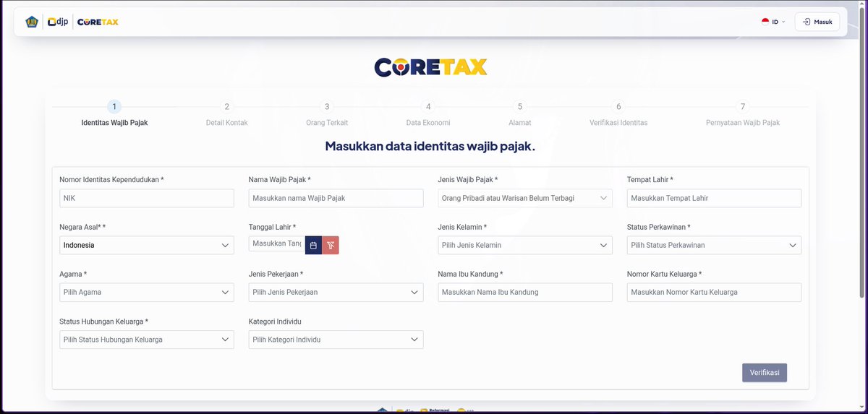This screenshot has width=868, height=414.
Task: Click the Indonesian flag language icon
Action: click(x=765, y=22)
